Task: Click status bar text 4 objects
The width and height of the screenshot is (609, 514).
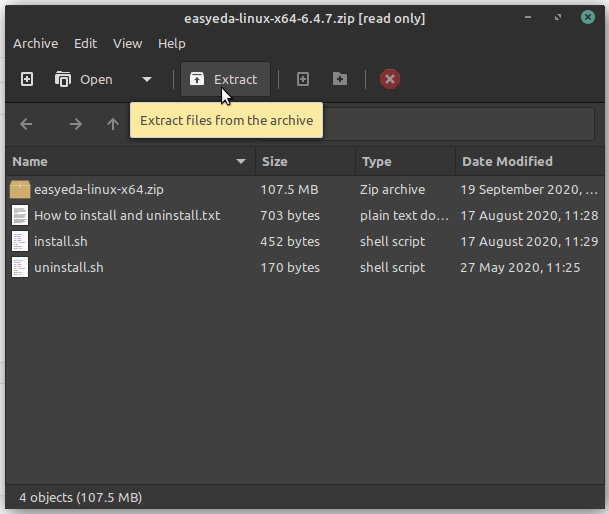Action: [x=81, y=497]
